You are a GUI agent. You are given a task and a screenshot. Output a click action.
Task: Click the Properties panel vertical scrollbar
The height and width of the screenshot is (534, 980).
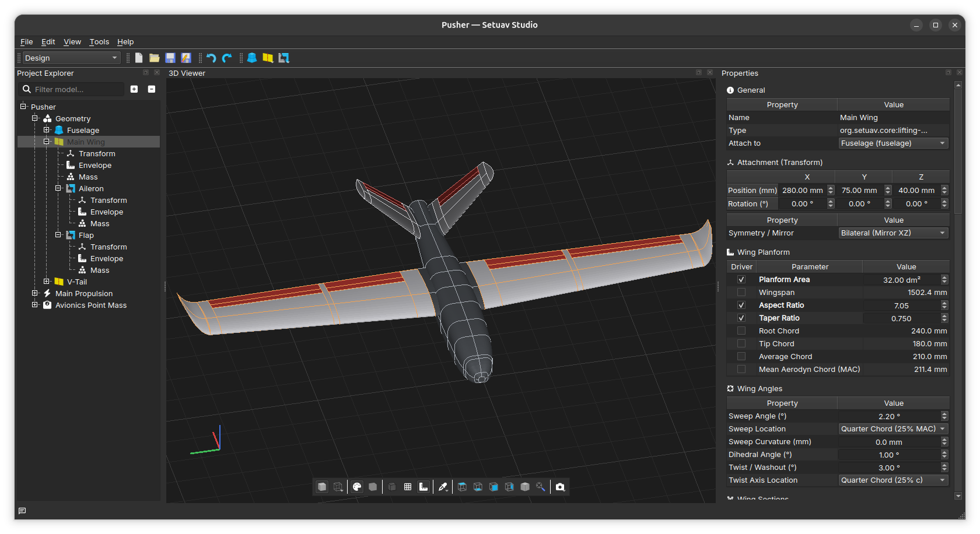coord(958,290)
